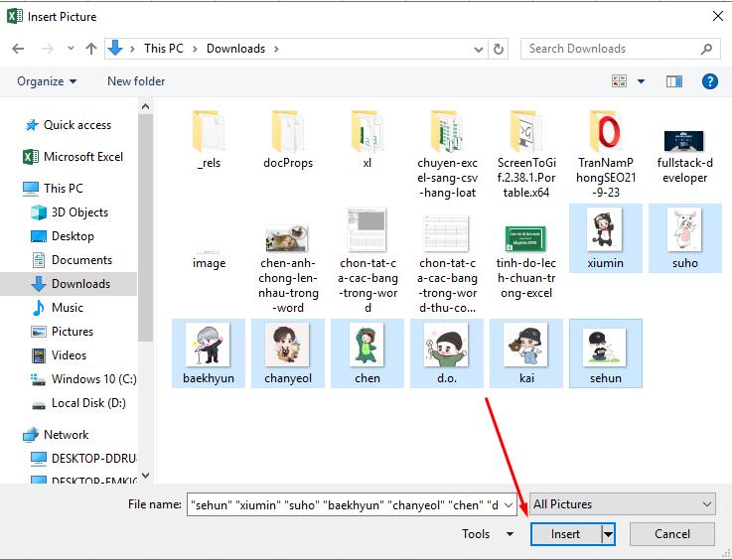Image resolution: width=732 pixels, height=560 pixels.
Task: Click the sidebar scroll down arrow
Action: 146,476
